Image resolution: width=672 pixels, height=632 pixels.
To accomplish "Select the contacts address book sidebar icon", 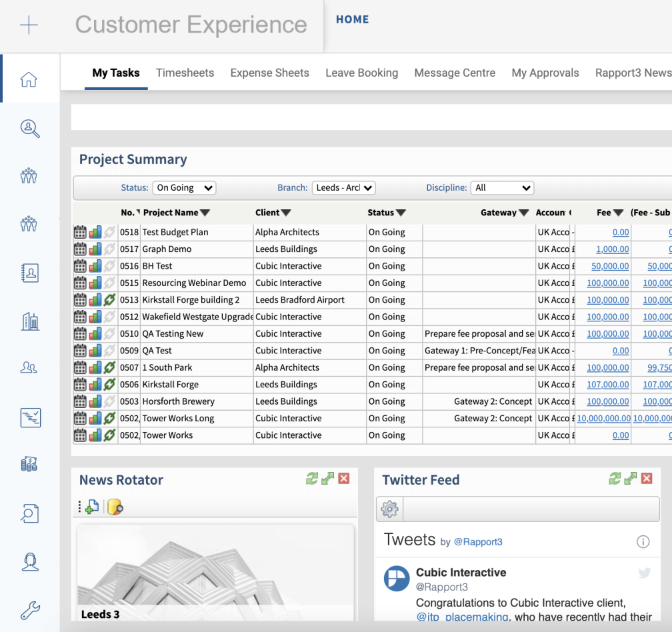I will (30, 273).
